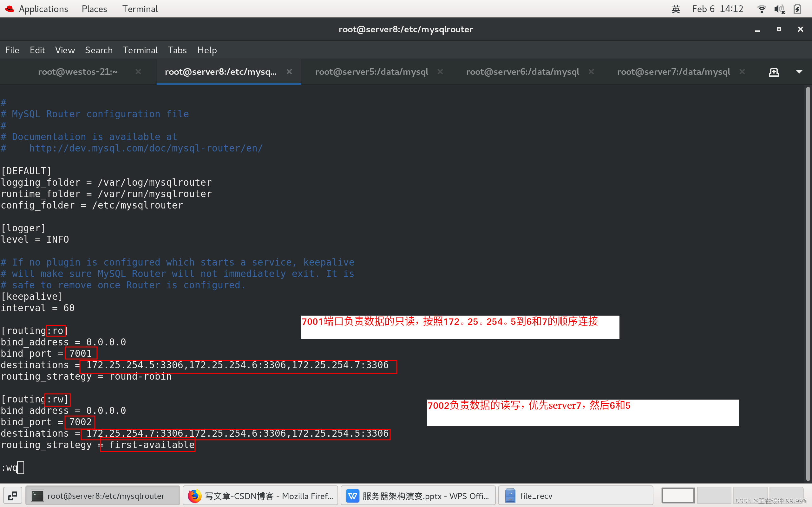Open the View menu
Screen dimensions: 812x507
pyautogui.click(x=65, y=50)
